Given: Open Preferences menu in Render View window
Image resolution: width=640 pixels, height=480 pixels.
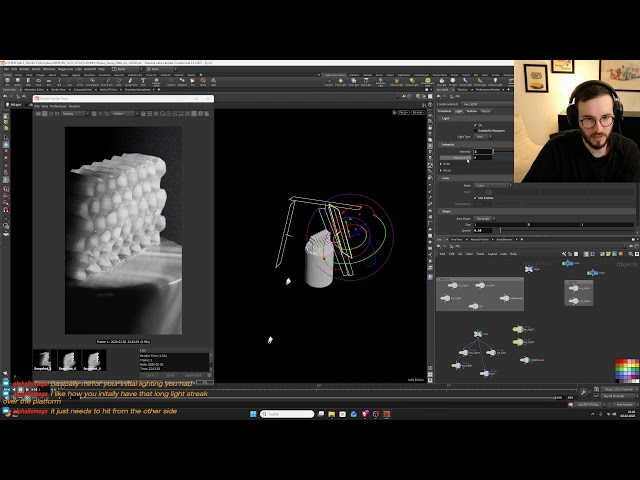Looking at the screenshot, I should (58, 106).
